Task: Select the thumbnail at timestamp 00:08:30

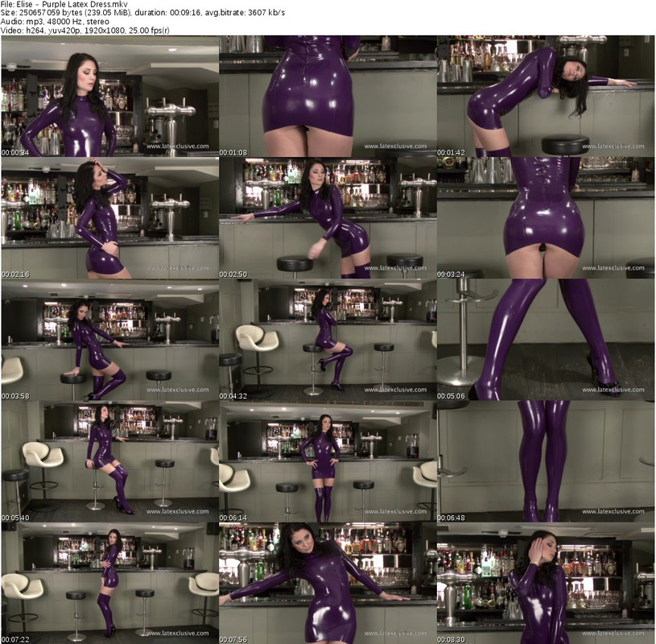Action: (x=546, y=584)
